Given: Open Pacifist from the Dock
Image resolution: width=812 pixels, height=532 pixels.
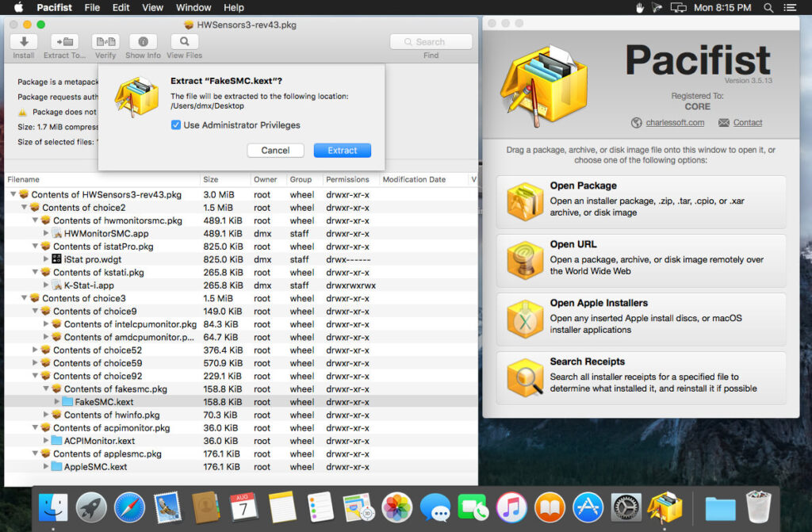Looking at the screenshot, I should [665, 507].
